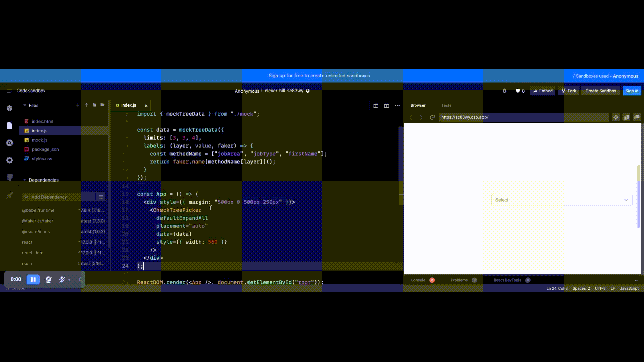
Task: Fork the clever-hill sandbox
Action: tap(568, 90)
